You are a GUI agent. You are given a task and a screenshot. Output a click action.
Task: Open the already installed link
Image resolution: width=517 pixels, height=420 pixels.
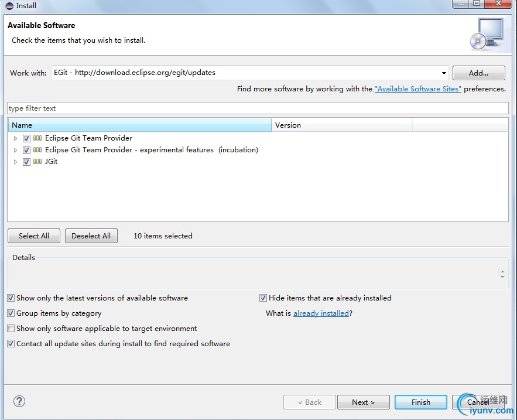coord(321,313)
